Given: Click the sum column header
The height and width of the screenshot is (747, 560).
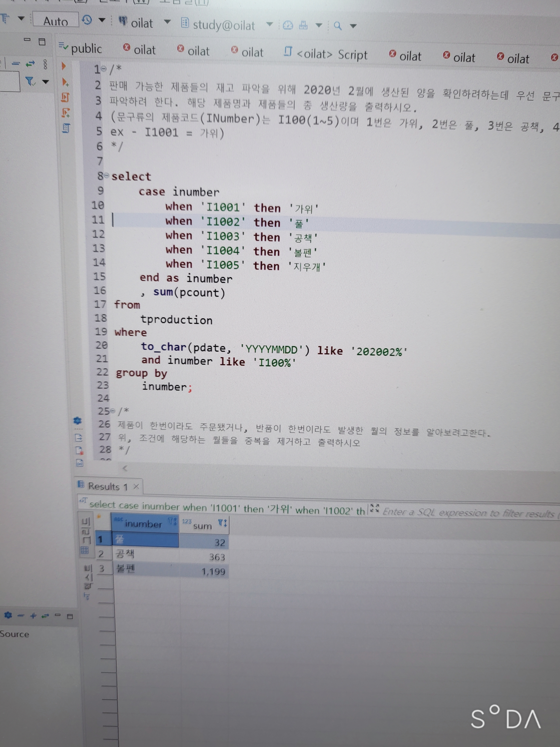Looking at the screenshot, I should point(202,526).
